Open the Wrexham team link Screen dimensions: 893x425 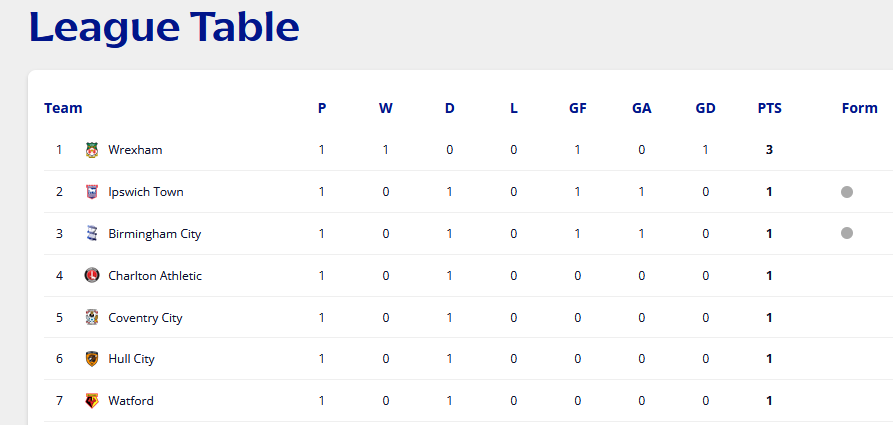pos(135,150)
